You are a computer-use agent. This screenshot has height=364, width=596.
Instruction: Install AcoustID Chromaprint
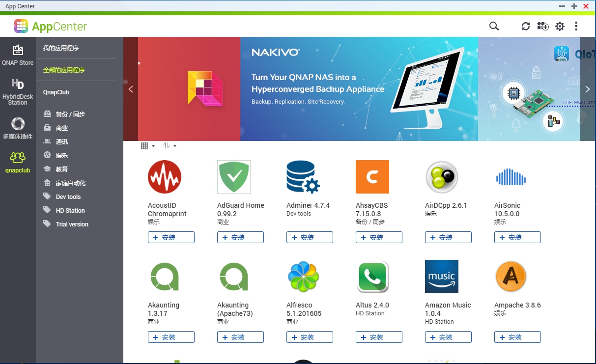tap(171, 237)
